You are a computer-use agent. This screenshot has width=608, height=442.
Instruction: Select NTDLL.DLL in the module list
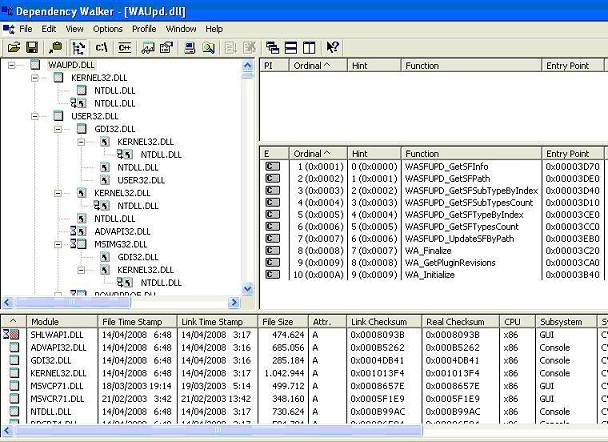[x=51, y=411]
